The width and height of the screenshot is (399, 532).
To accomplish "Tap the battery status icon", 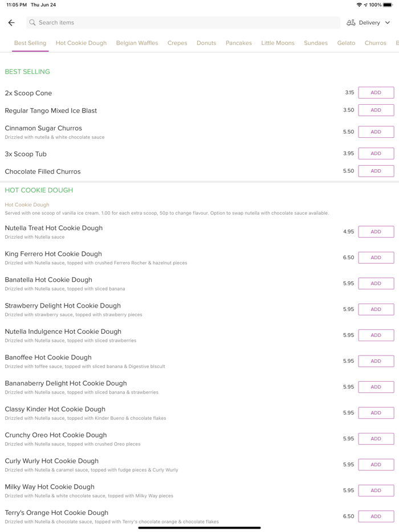I will [388, 5].
